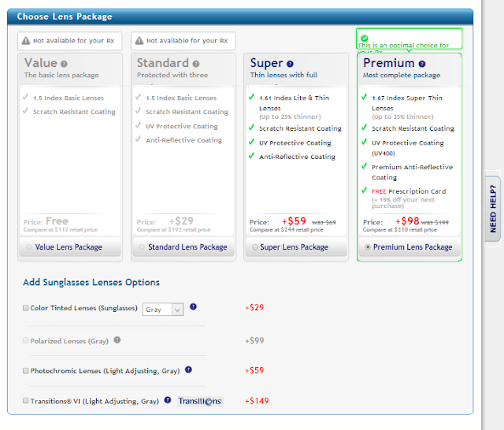
Task: Click 'Premium Anti-Reflective Coating' text
Action: (x=412, y=172)
